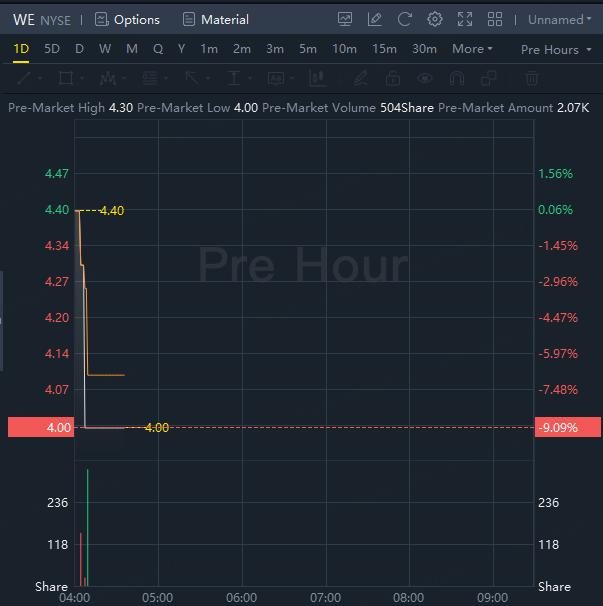This screenshot has width=603, height=606.
Task: Click the WE ticker symbol
Action: coord(23,19)
